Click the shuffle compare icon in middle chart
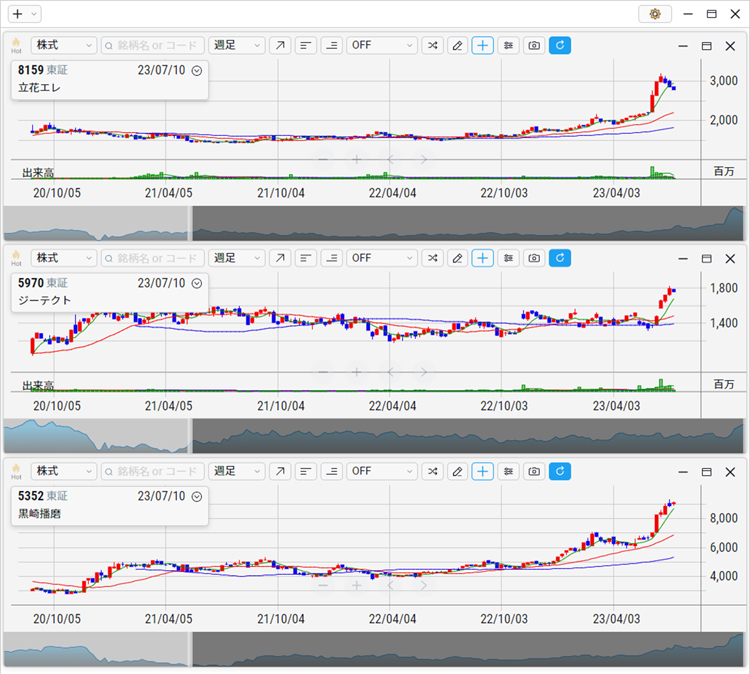This screenshot has height=674, width=750. tap(432, 258)
